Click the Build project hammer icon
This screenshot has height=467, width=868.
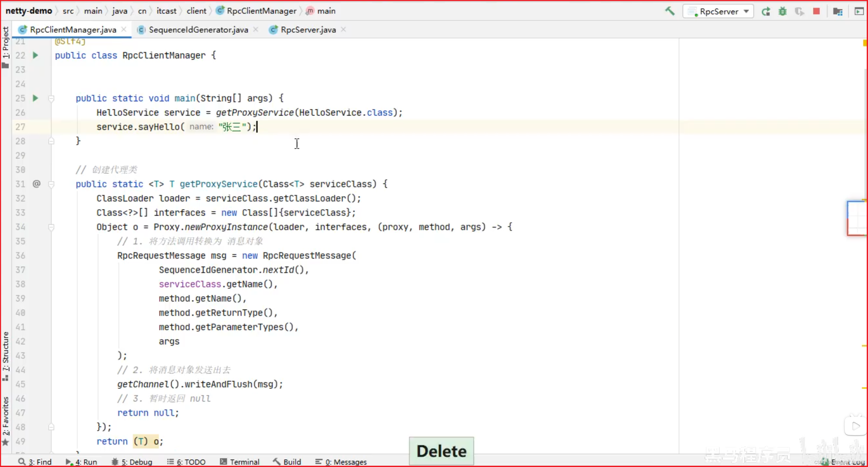coord(670,11)
